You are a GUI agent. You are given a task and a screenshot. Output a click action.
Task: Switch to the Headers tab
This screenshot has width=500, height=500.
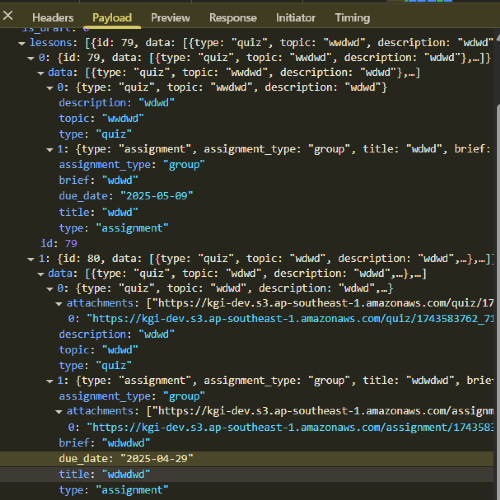point(53,17)
